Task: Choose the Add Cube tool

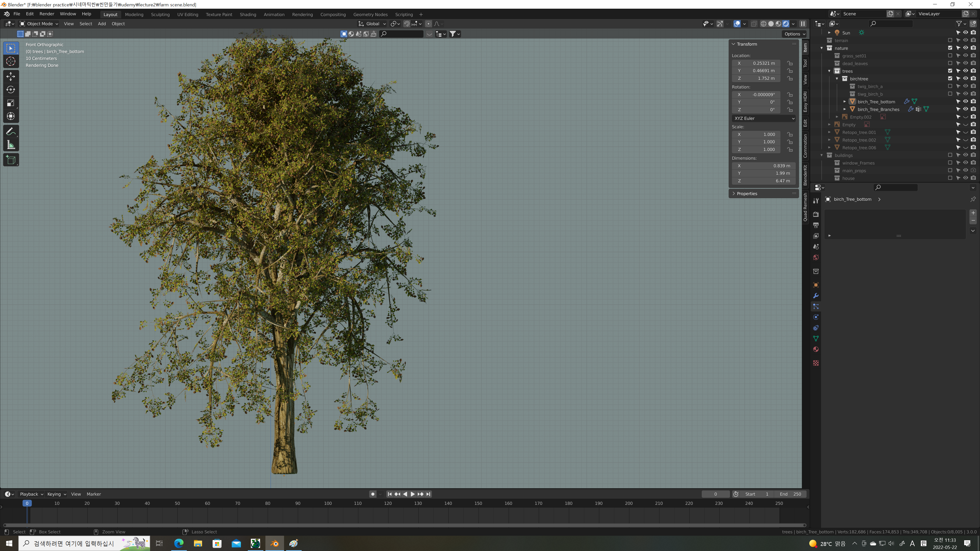Action: click(11, 160)
